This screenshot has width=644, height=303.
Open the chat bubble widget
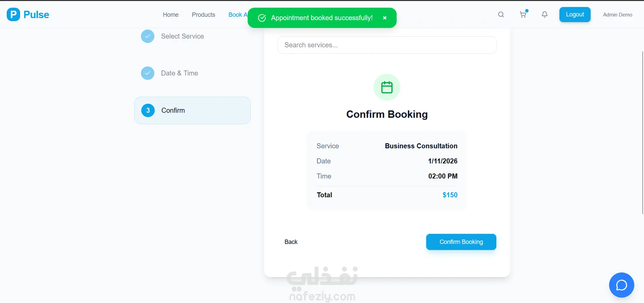pyautogui.click(x=622, y=285)
